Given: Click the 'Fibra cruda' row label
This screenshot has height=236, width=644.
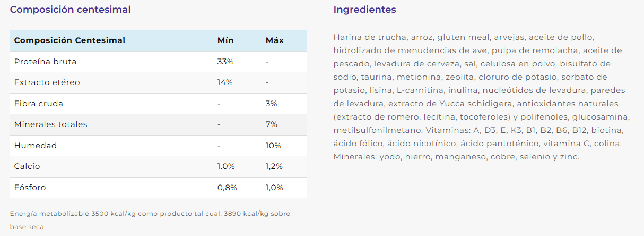Looking at the screenshot, I should 38,104.
